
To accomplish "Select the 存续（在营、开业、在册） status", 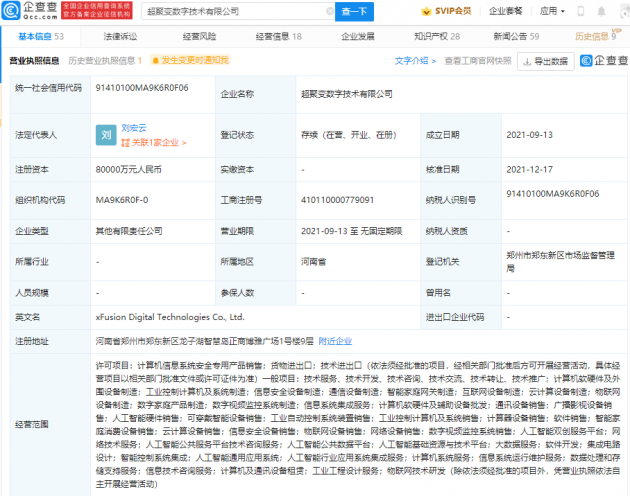I will pos(349,135).
